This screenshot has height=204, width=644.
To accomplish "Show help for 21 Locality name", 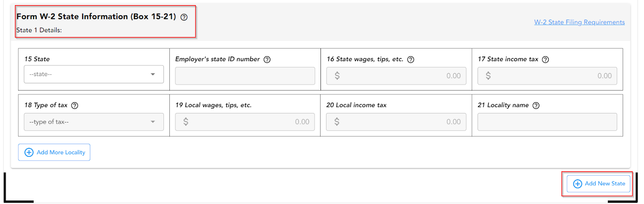I will click(536, 105).
